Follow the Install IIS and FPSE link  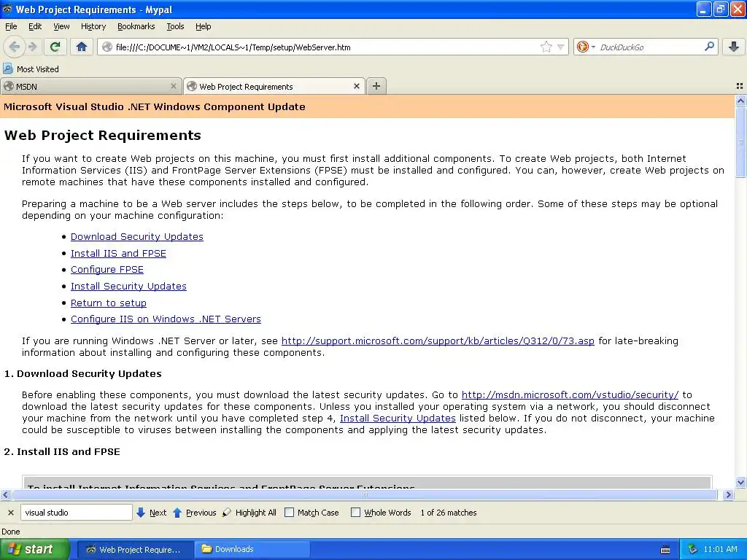point(118,253)
